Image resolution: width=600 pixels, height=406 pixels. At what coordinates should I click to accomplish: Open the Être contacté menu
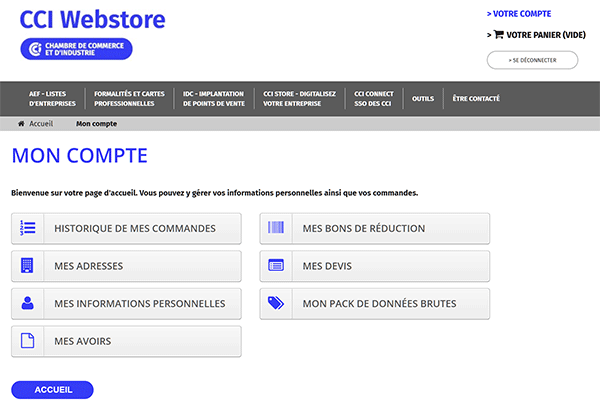click(476, 99)
